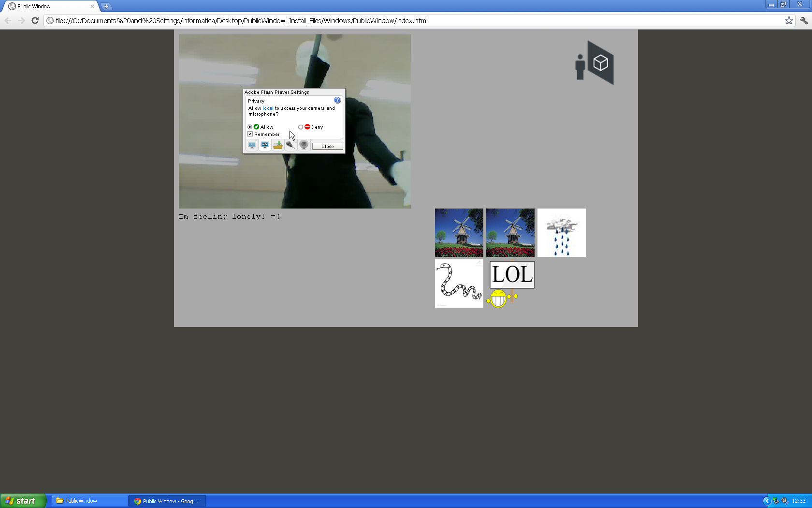The width and height of the screenshot is (812, 508).
Task: Select the Privacy panel monitor-eye icon
Action: (x=265, y=145)
